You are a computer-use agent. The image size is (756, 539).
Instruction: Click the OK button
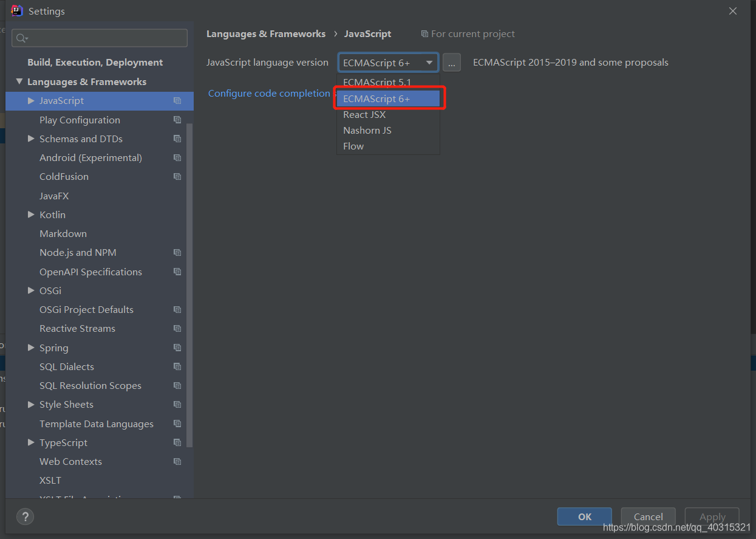(585, 517)
